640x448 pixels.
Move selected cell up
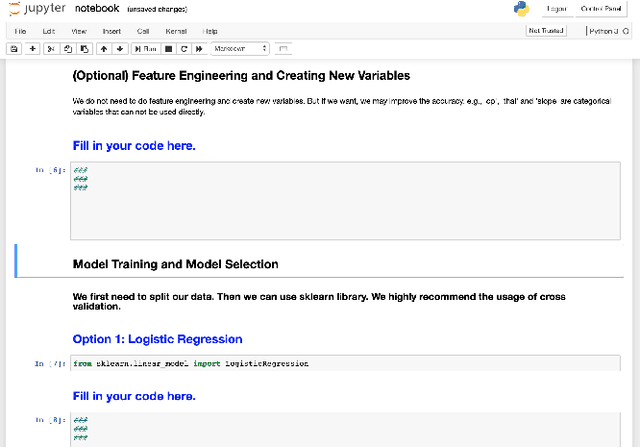point(103,48)
